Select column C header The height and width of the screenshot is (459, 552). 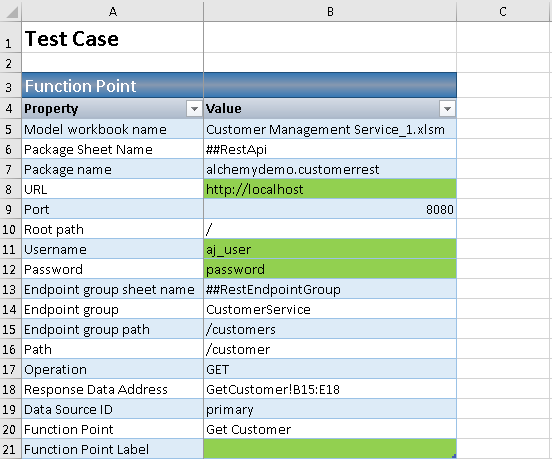tap(504, 12)
